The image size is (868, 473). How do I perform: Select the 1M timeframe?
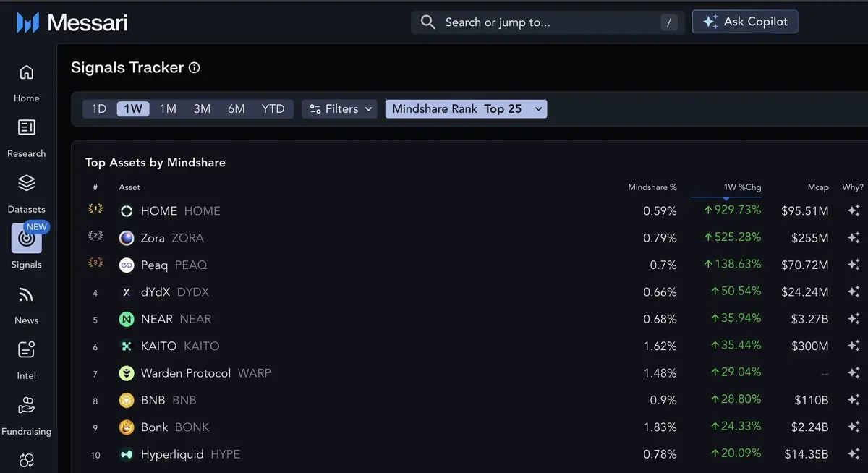tap(168, 108)
